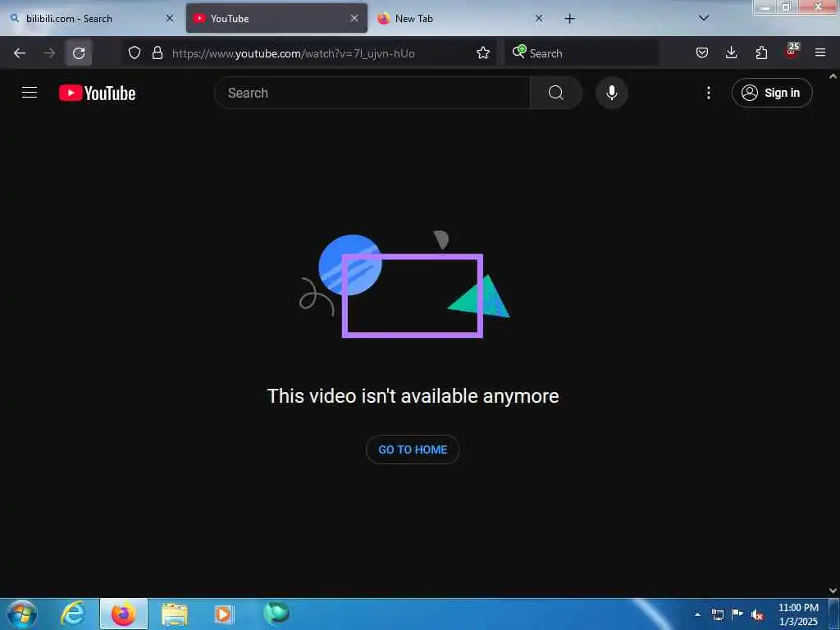This screenshot has height=630, width=840.
Task: Start voice search with microphone icon
Action: tap(611, 93)
